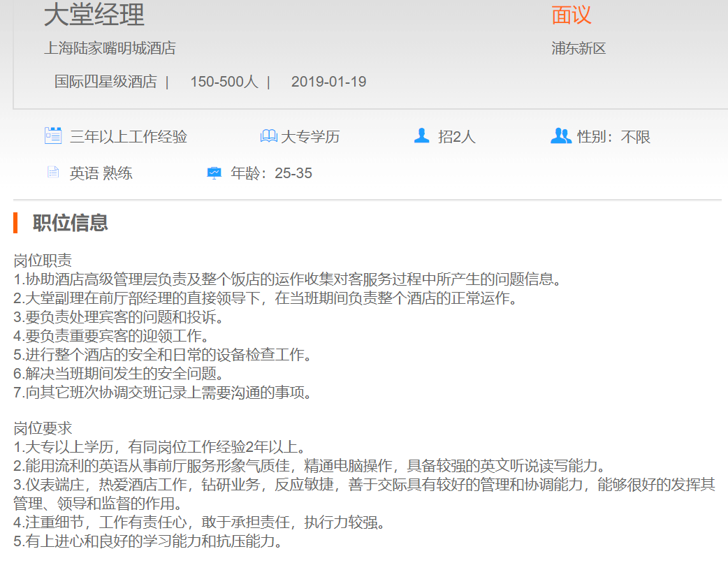Screen dimensions: 728x563
Task: Click the 三年以上工作经验 requirement text
Action: (129, 137)
